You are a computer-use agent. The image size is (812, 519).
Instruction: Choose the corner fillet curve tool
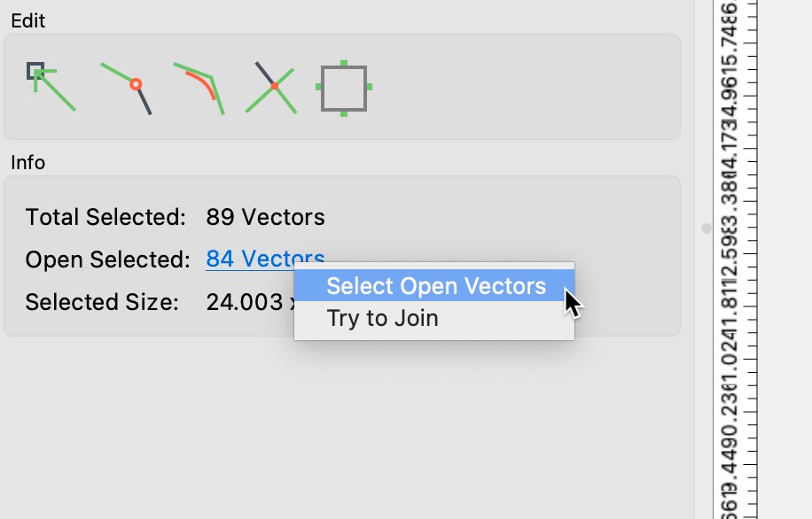coord(199,89)
